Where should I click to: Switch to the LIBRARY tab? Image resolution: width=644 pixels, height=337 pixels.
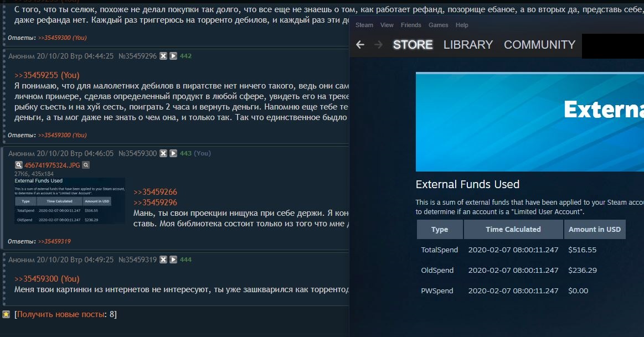(x=468, y=45)
